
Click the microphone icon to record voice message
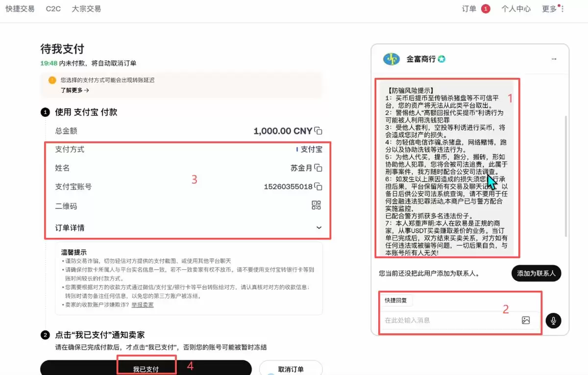pos(553,321)
